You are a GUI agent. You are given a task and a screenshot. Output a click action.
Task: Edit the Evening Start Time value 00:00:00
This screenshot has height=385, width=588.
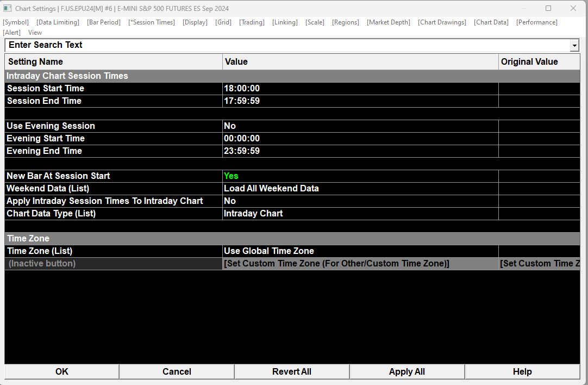(x=360, y=139)
